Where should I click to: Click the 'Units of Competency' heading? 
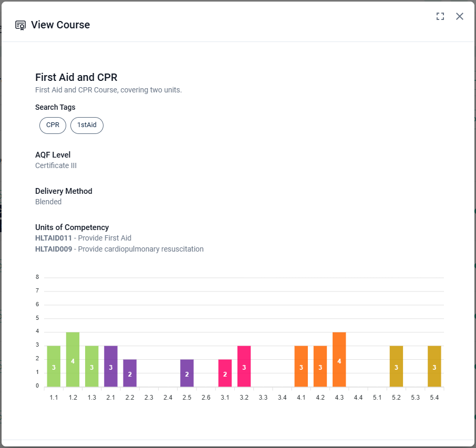(72, 227)
